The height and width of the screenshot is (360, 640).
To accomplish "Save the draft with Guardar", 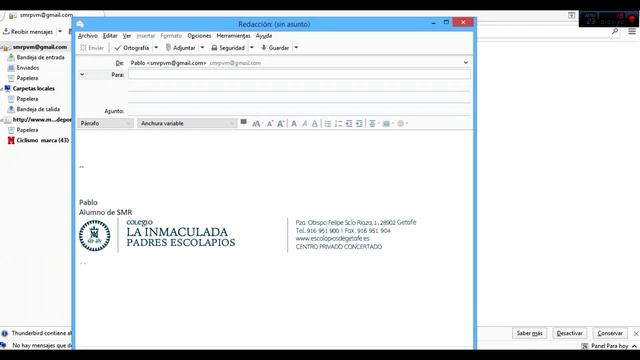I will 275,48.
